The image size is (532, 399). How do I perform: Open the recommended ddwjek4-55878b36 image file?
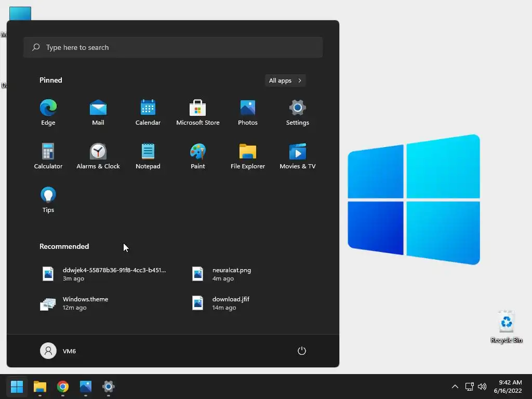(103, 274)
